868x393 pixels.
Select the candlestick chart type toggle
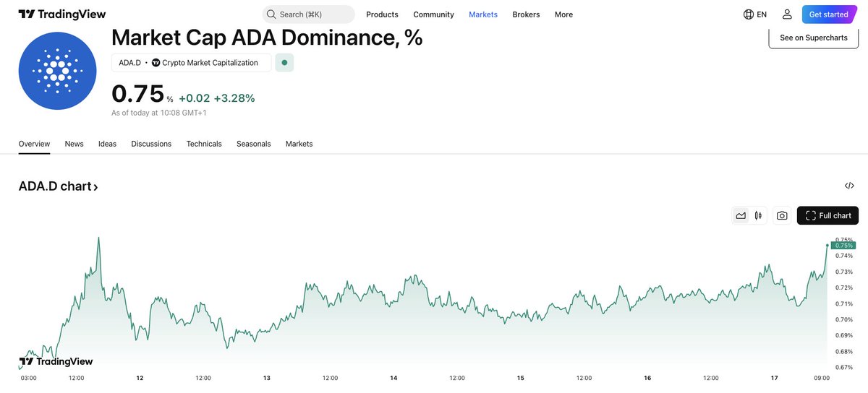(x=759, y=215)
